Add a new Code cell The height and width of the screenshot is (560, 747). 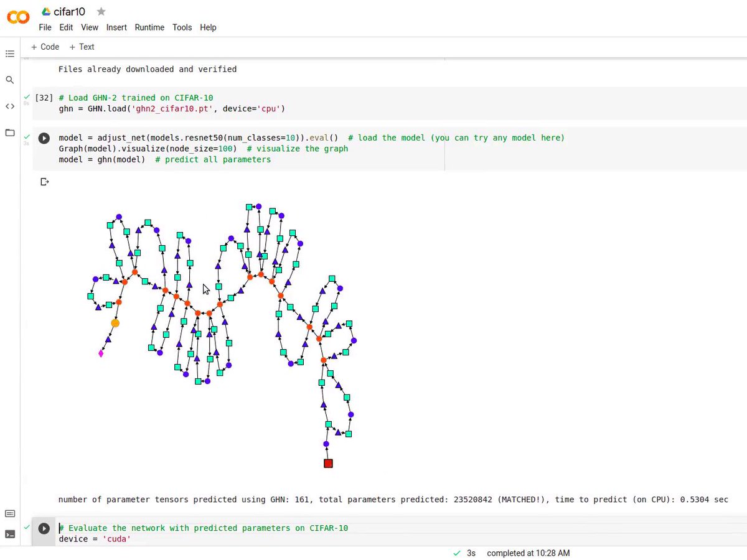point(45,47)
